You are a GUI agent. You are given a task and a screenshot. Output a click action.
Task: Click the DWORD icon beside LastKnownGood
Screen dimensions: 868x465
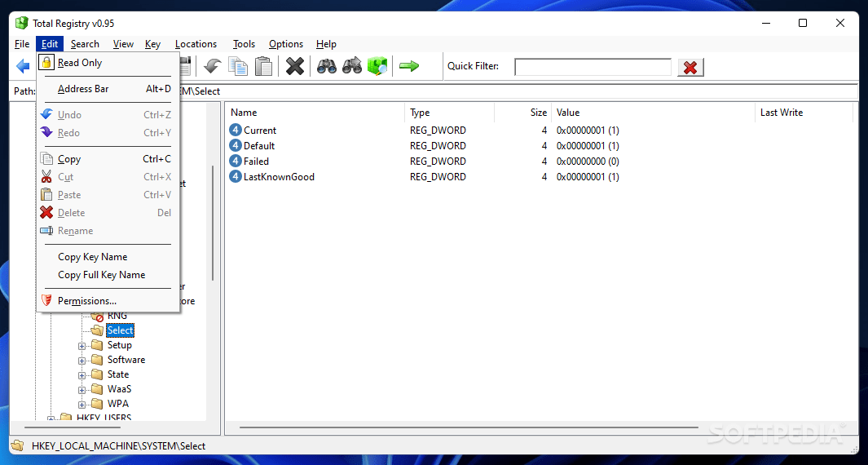point(236,177)
